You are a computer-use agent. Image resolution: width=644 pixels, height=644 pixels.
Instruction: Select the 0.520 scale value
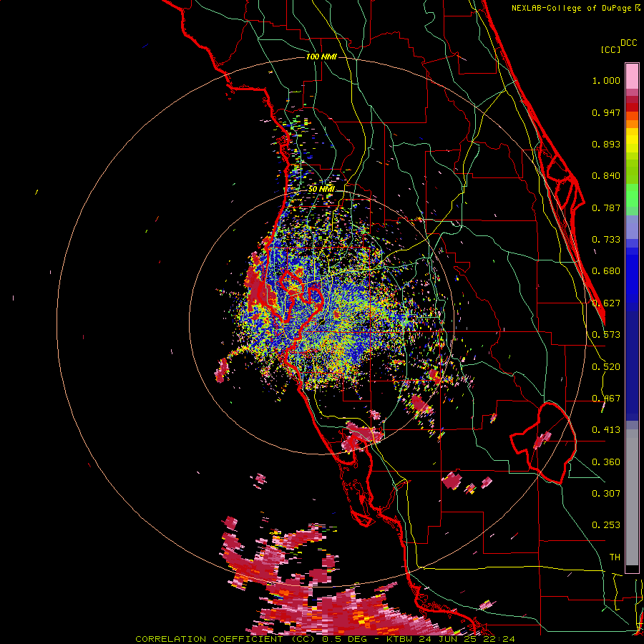coord(606,367)
